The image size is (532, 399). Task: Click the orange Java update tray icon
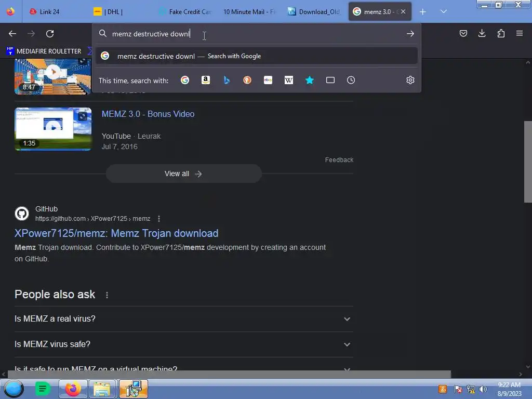[x=443, y=389]
